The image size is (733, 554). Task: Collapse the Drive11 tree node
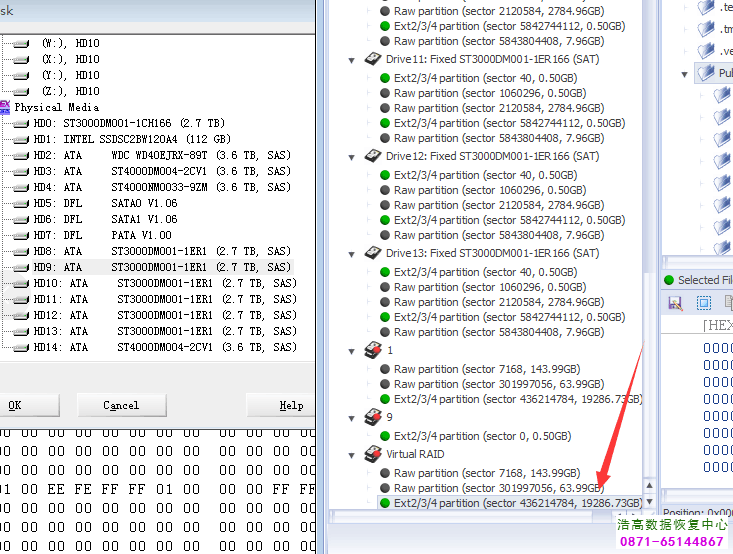352,60
